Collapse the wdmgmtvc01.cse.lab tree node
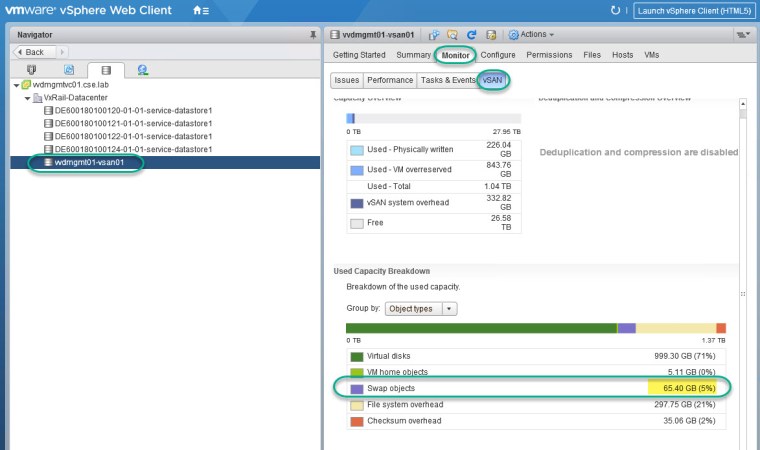Screen dimensions: 760x450 [x=16, y=85]
